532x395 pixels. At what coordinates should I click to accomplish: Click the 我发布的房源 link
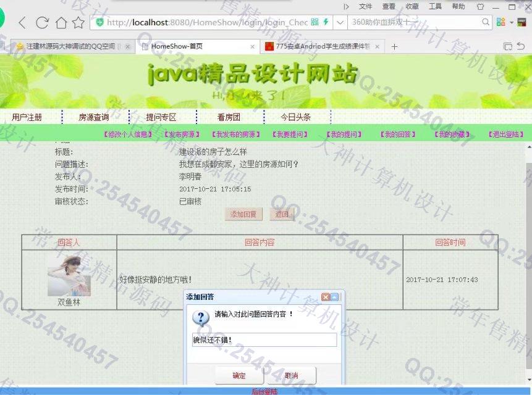click(236, 135)
